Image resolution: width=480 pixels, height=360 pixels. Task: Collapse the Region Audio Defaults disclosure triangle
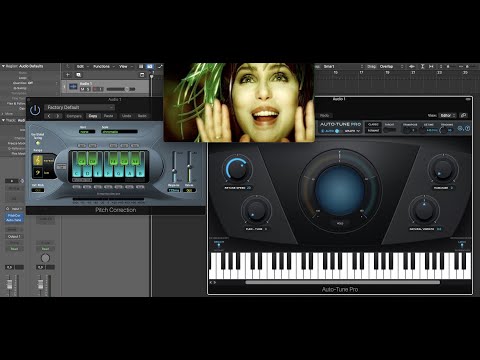pos(3,66)
